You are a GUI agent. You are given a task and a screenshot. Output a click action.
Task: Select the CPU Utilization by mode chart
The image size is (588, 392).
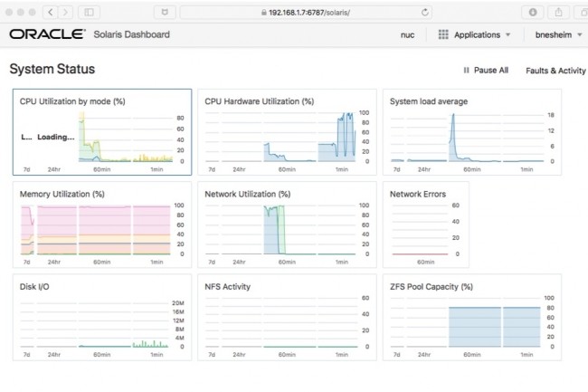[x=102, y=132]
